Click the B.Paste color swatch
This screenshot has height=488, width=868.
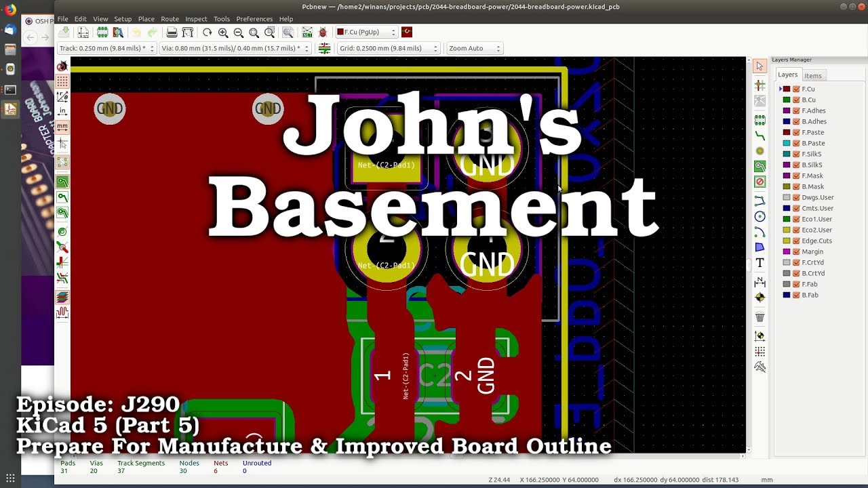pyautogui.click(x=787, y=143)
